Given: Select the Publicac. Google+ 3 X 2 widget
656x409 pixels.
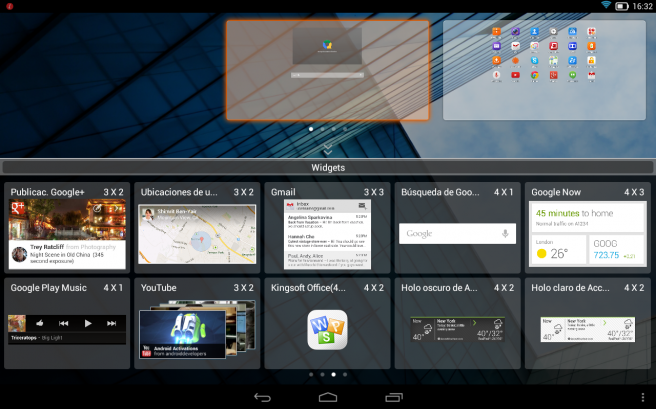Looking at the screenshot, I should [67, 228].
